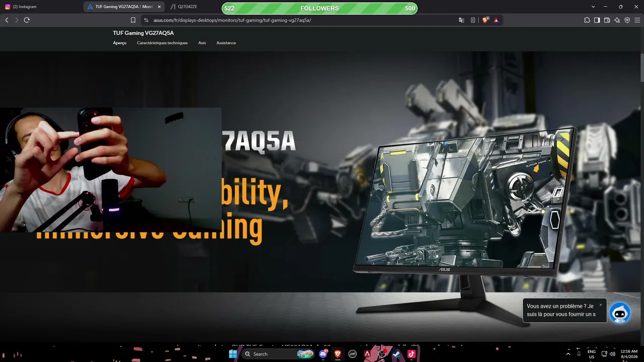Open Steam from the taskbar
Viewport: 644px width, 362px height.
tap(396, 354)
